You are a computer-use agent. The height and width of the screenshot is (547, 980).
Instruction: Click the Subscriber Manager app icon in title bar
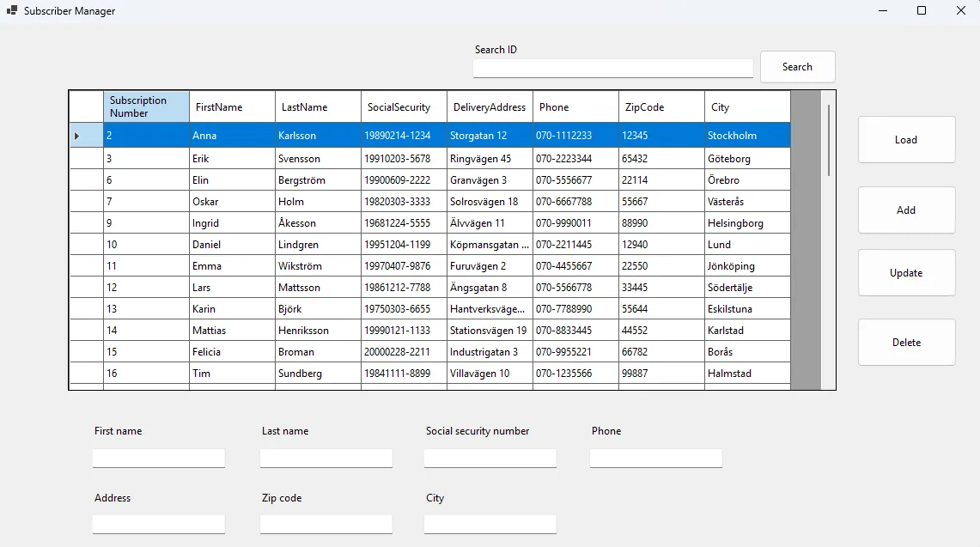[11, 10]
